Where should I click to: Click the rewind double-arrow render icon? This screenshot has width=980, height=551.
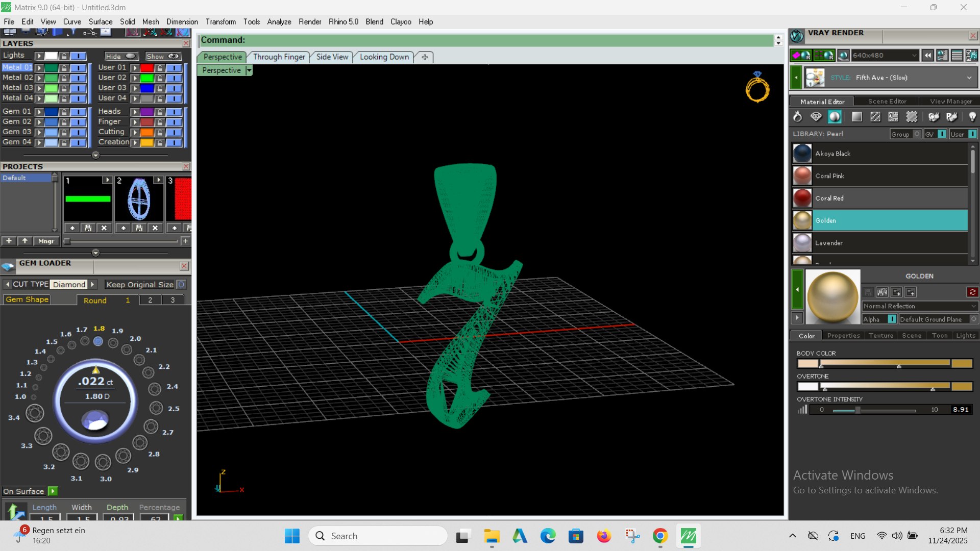(927, 55)
